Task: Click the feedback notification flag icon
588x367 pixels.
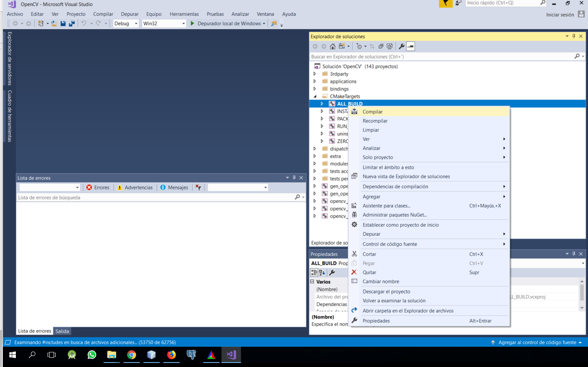Action: 446,3
